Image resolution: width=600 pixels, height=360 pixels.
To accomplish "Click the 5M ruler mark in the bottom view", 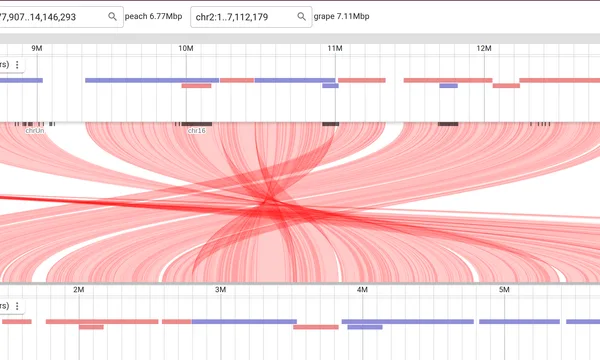I will pos(504,290).
